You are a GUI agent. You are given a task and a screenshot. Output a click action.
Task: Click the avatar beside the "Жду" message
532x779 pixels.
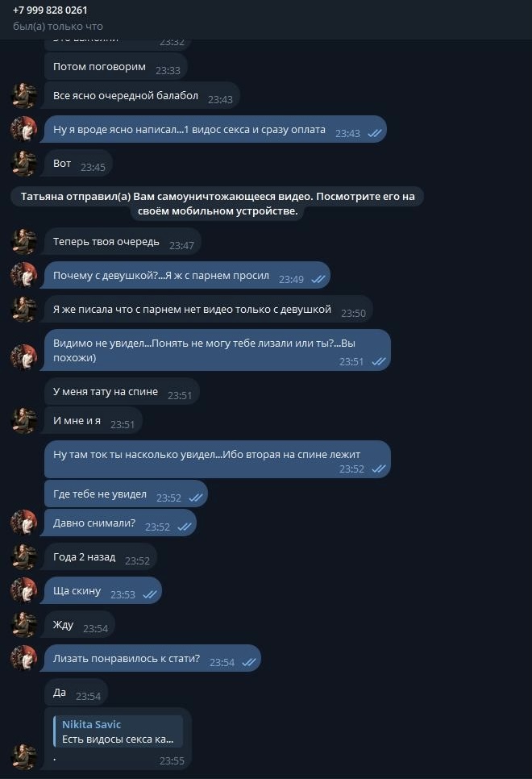[24, 624]
